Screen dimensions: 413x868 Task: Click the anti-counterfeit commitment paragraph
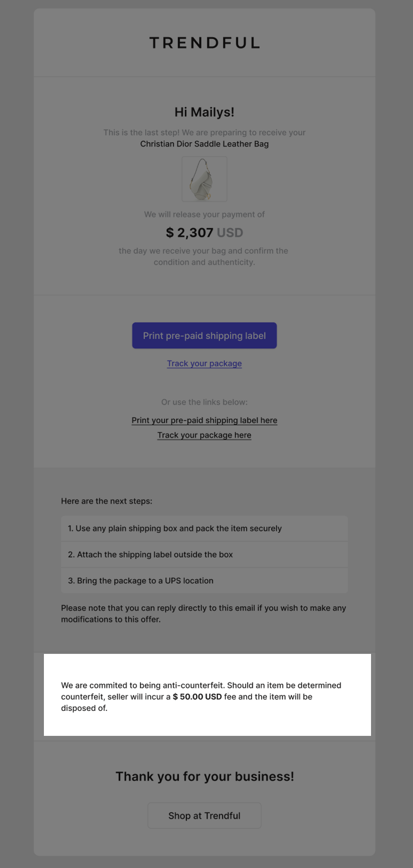pos(201,697)
